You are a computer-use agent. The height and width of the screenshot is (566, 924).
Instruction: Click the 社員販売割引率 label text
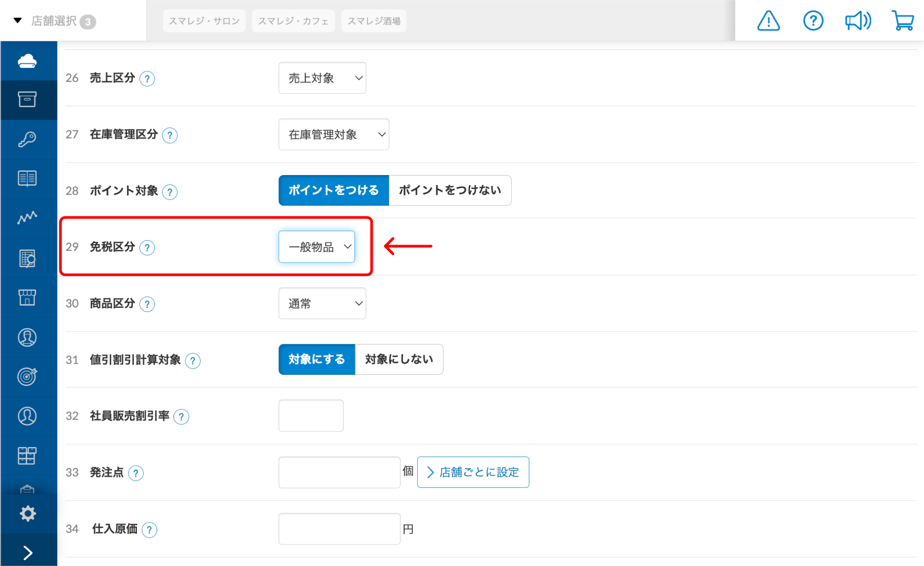pyautogui.click(x=129, y=416)
